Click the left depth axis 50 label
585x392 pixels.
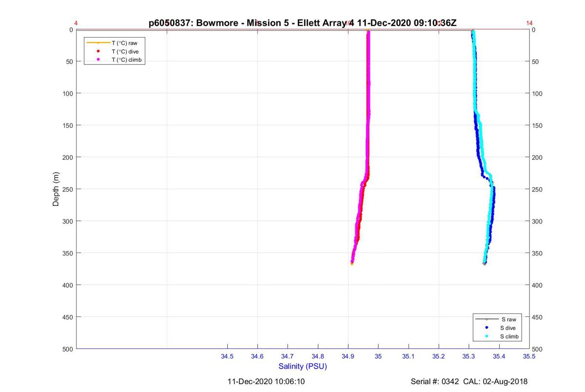[x=69, y=61]
